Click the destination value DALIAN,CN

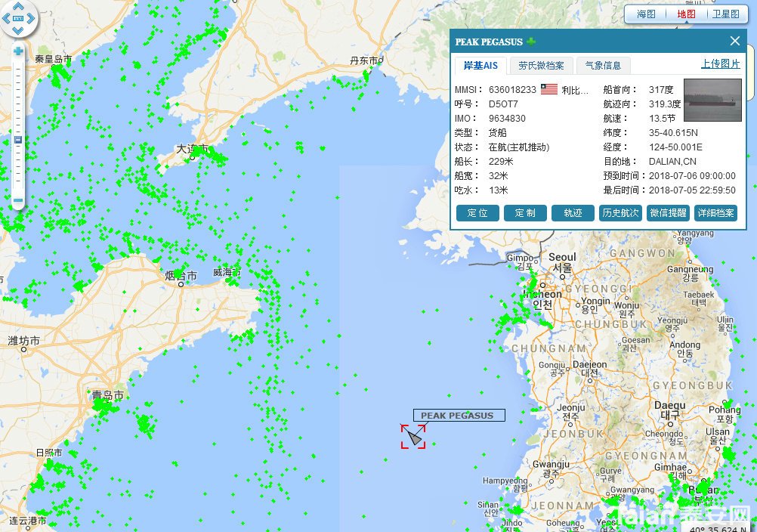tap(672, 162)
